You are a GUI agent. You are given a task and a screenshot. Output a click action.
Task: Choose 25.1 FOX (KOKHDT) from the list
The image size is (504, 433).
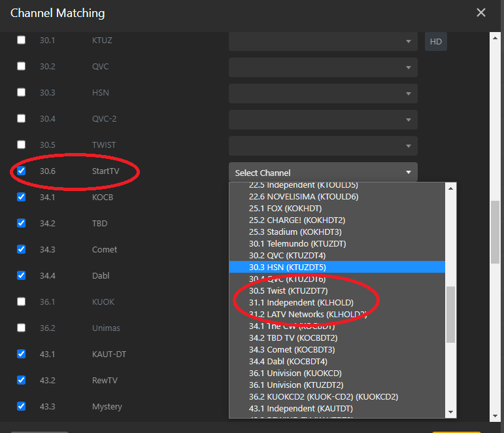(x=337, y=209)
